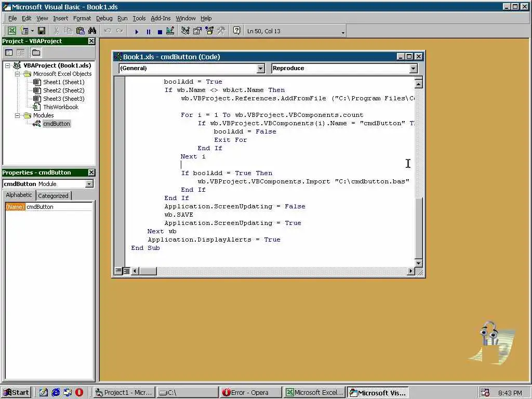Viewport: 532px width, 399px height.
Task: Click the Redo arrow icon
Action: [x=120, y=31]
